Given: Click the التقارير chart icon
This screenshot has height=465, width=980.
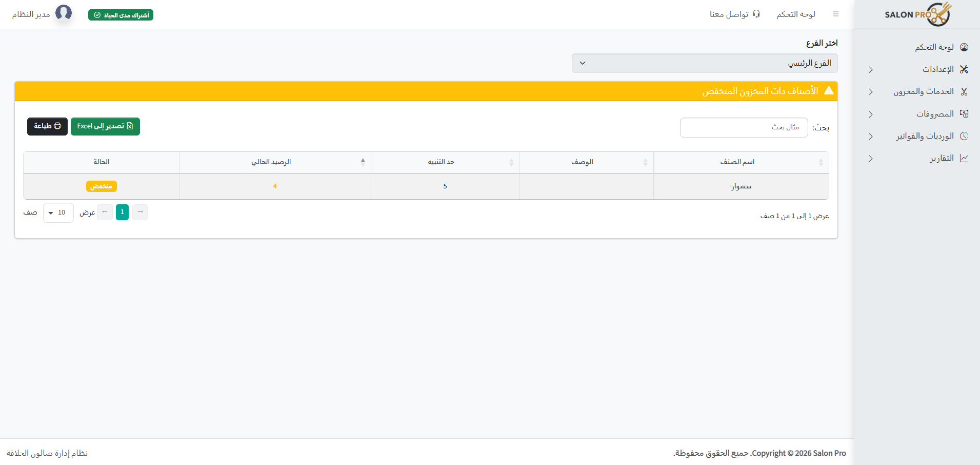Looking at the screenshot, I should pyautogui.click(x=965, y=158).
